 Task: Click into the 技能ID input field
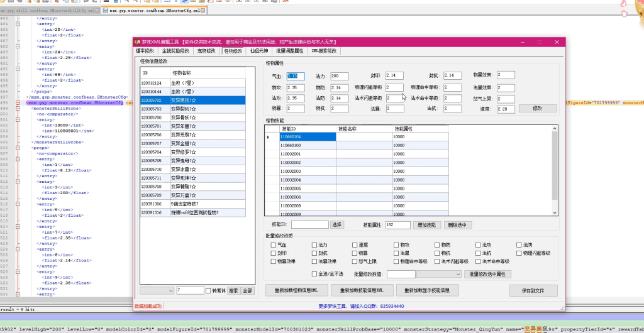click(309, 224)
